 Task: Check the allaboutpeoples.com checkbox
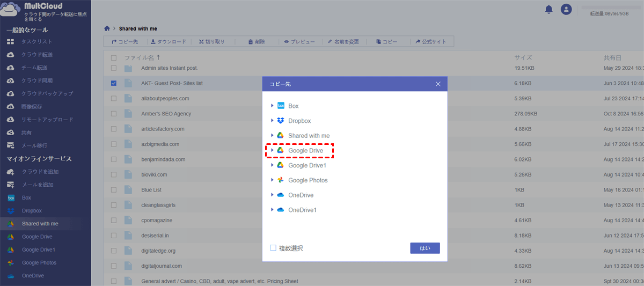coord(114,99)
